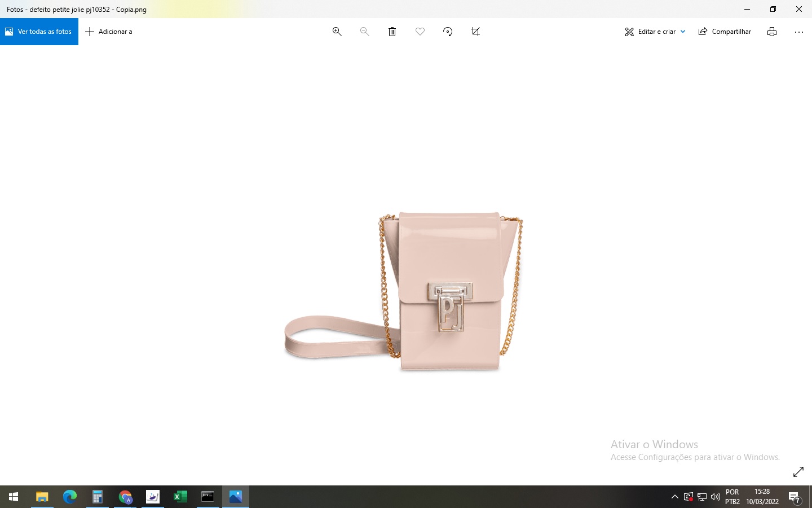812x508 pixels.
Task: Enter fullscreen with diagonal arrows icon
Action: click(798, 472)
